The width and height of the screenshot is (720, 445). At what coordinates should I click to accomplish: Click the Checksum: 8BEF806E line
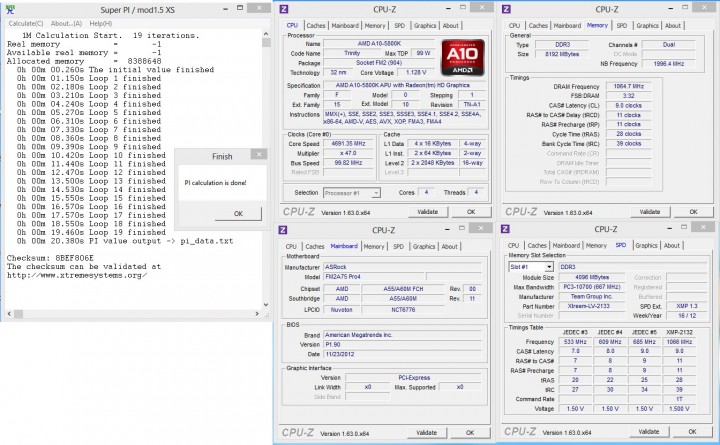click(50, 258)
